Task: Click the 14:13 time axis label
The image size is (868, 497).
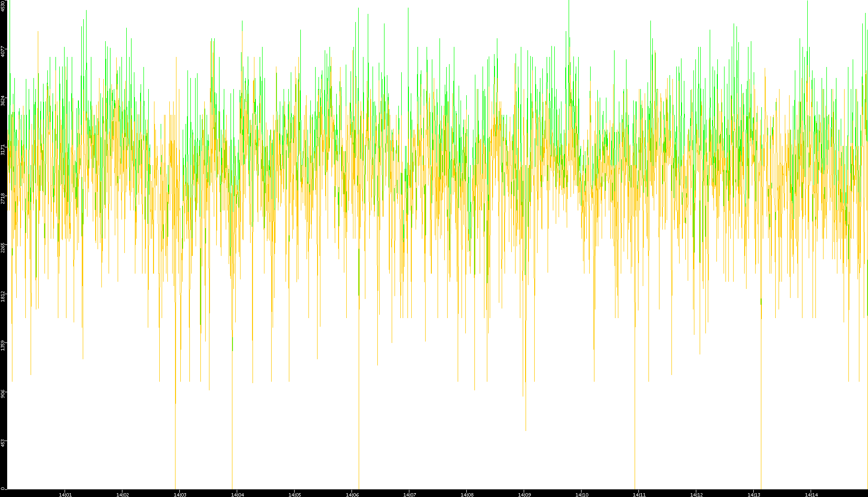Action: pos(754,495)
